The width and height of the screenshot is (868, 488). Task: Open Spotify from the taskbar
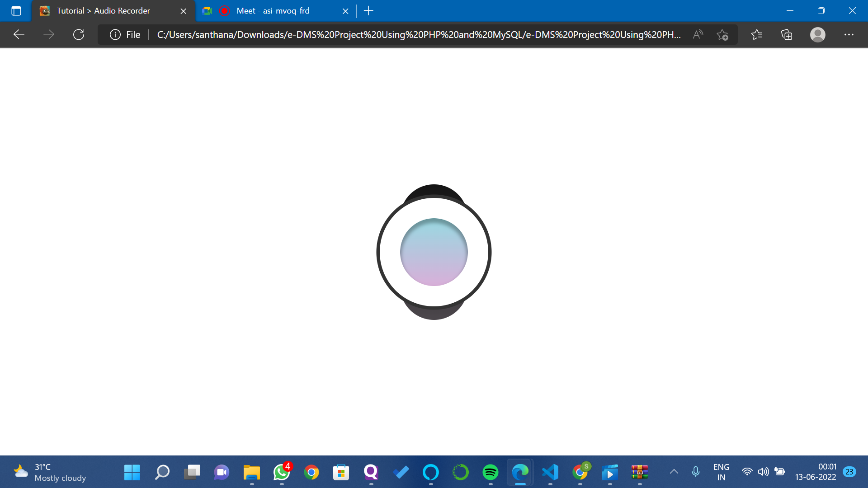click(x=490, y=472)
